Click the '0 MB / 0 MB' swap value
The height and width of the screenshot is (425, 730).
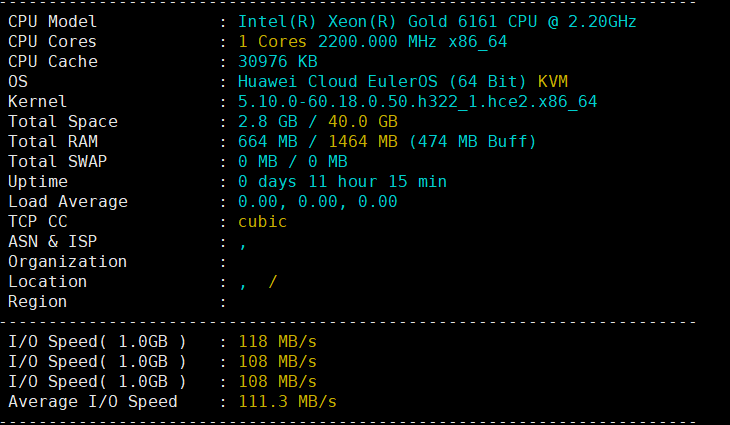[x=293, y=162]
